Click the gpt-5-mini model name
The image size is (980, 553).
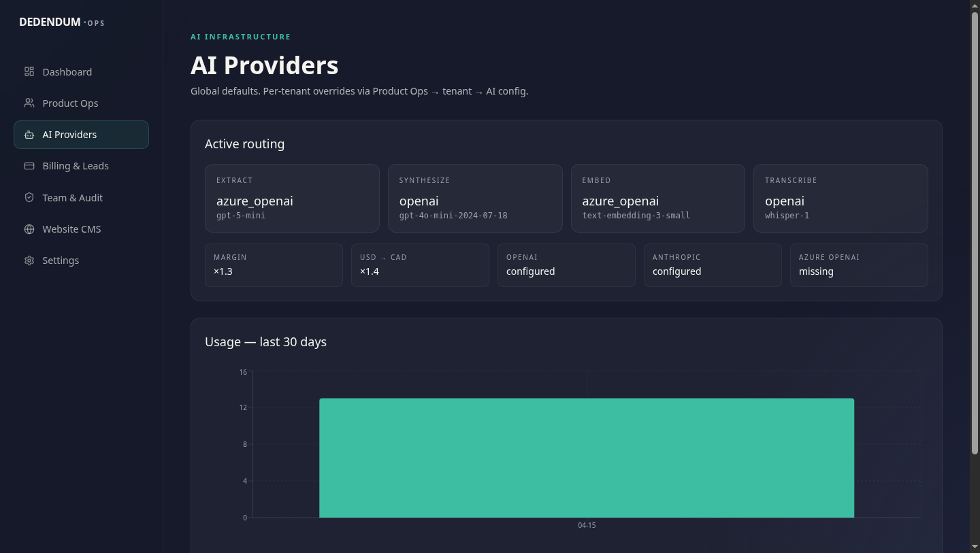click(x=241, y=216)
